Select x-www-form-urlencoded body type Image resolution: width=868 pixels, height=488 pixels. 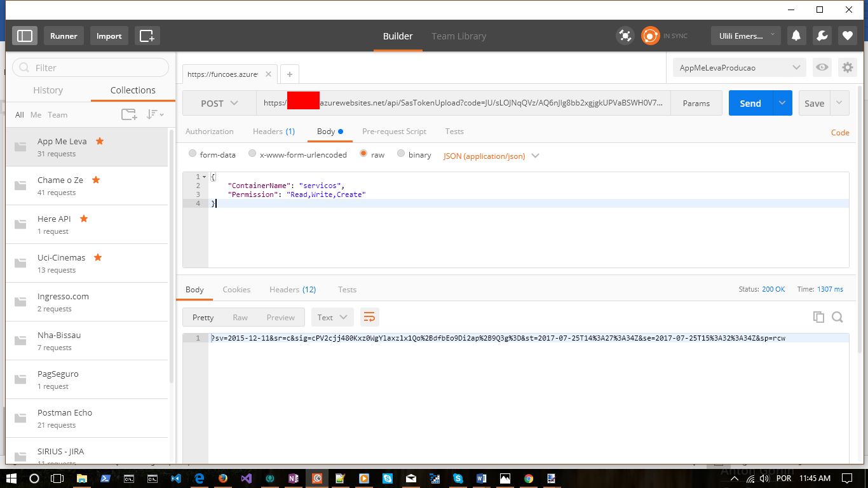coord(252,154)
